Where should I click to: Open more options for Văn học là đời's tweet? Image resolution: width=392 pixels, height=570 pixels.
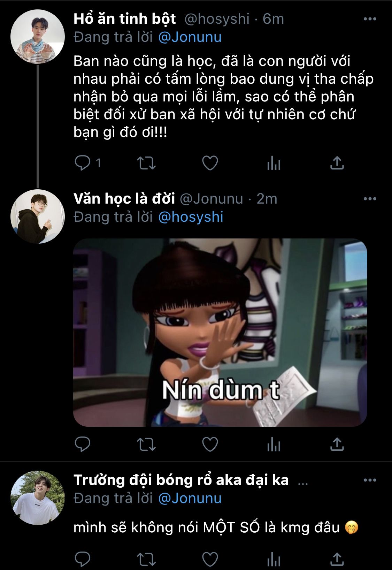tap(370, 199)
